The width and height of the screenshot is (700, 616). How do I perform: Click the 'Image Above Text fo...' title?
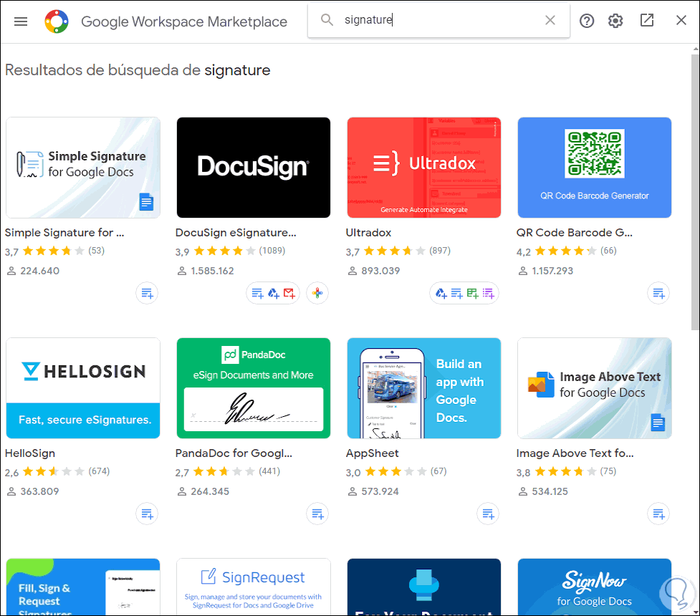575,453
